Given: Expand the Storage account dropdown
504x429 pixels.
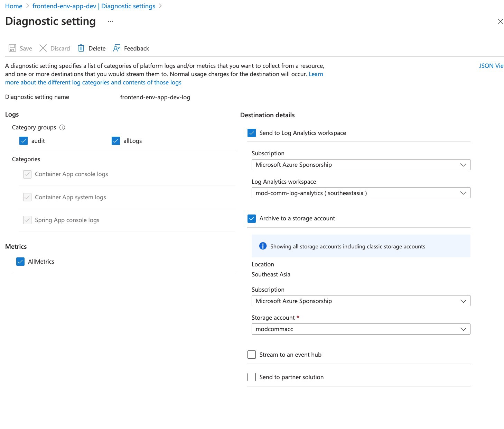Looking at the screenshot, I should click(361, 329).
